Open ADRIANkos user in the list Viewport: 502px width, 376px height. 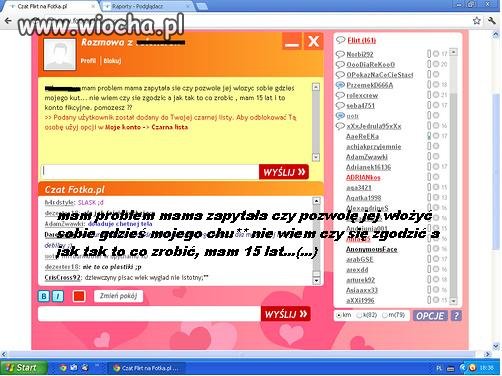363,177
